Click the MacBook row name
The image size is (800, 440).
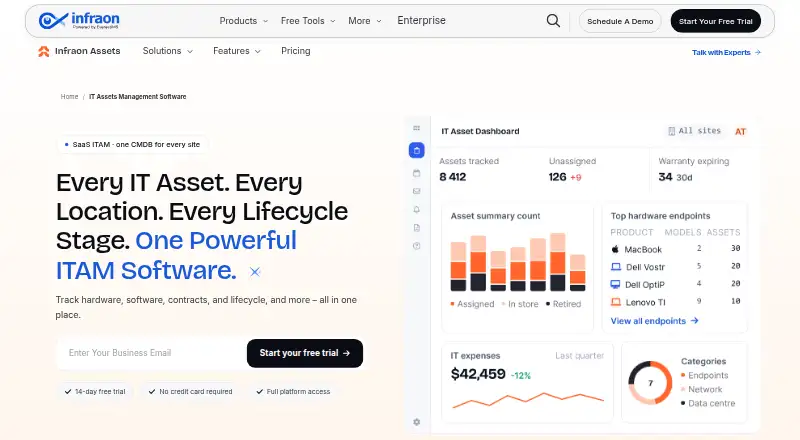tap(643, 250)
